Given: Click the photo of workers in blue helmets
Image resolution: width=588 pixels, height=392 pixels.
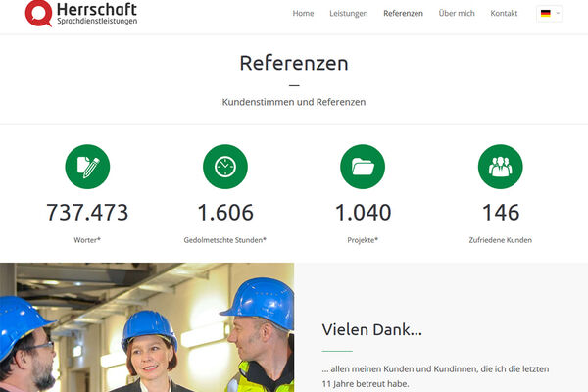Looking at the screenshot, I should (x=147, y=327).
